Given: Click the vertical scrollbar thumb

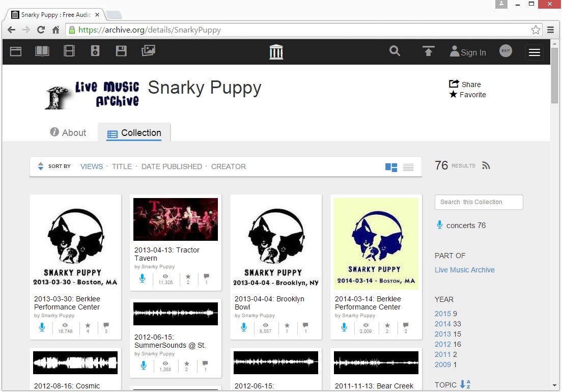Looking at the screenshot, I should [554, 75].
